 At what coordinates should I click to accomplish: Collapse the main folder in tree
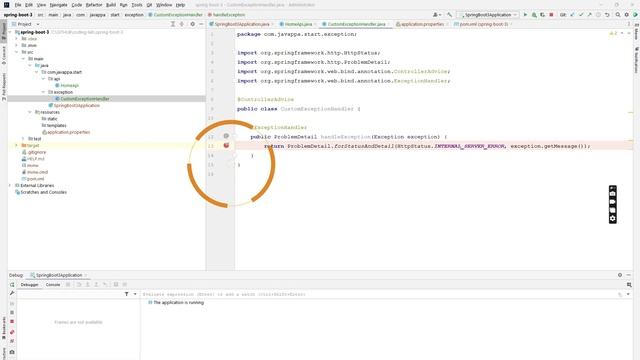pos(23,59)
